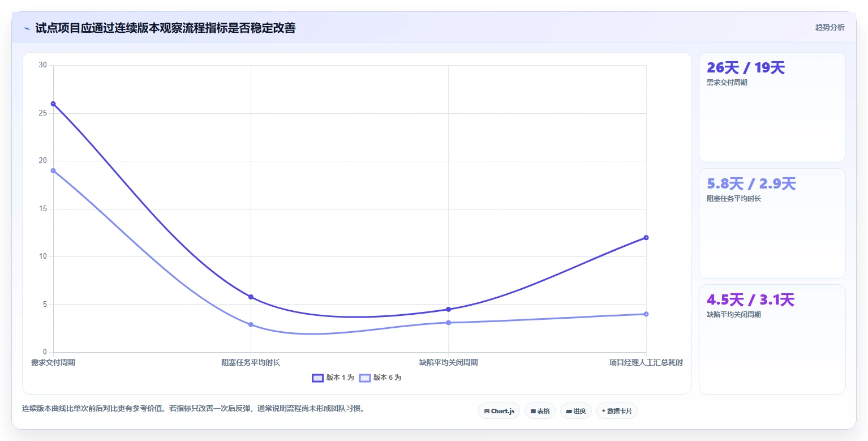
Task: Click the 5.8天 / 2.9天 card value
Action: [x=751, y=183]
